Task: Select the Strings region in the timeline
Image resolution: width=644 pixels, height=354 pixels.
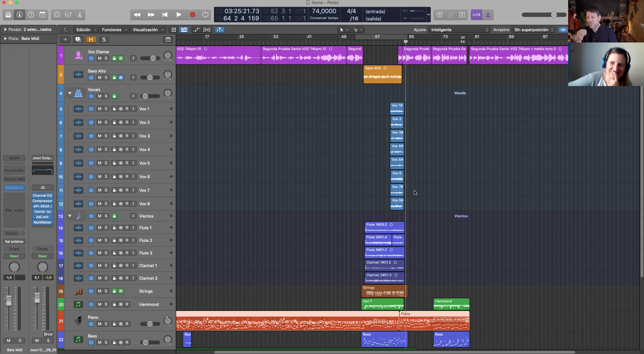Action: [x=384, y=291]
